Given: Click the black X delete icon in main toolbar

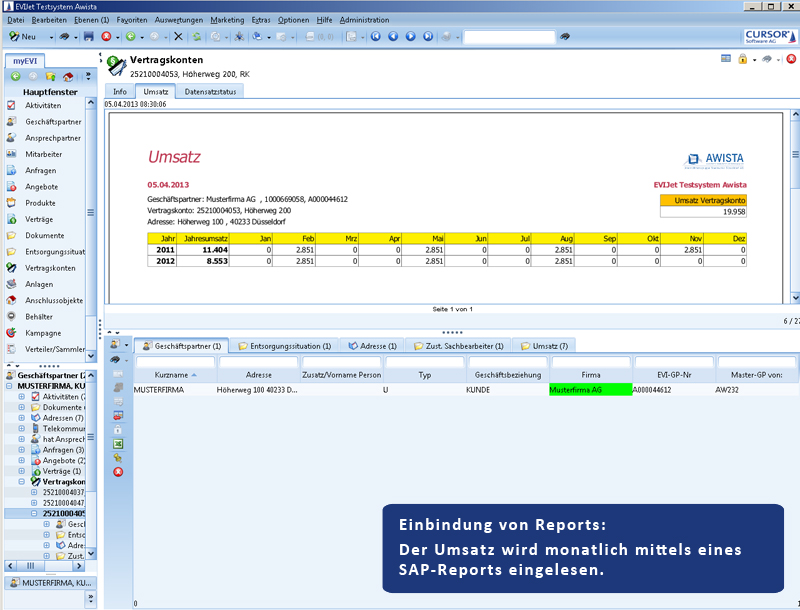Looking at the screenshot, I should tap(178, 37).
